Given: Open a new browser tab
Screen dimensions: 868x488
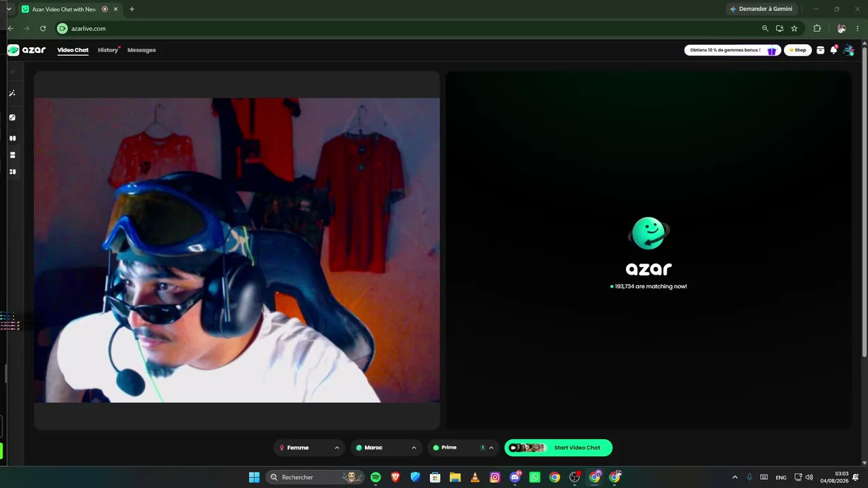Looking at the screenshot, I should [x=132, y=9].
